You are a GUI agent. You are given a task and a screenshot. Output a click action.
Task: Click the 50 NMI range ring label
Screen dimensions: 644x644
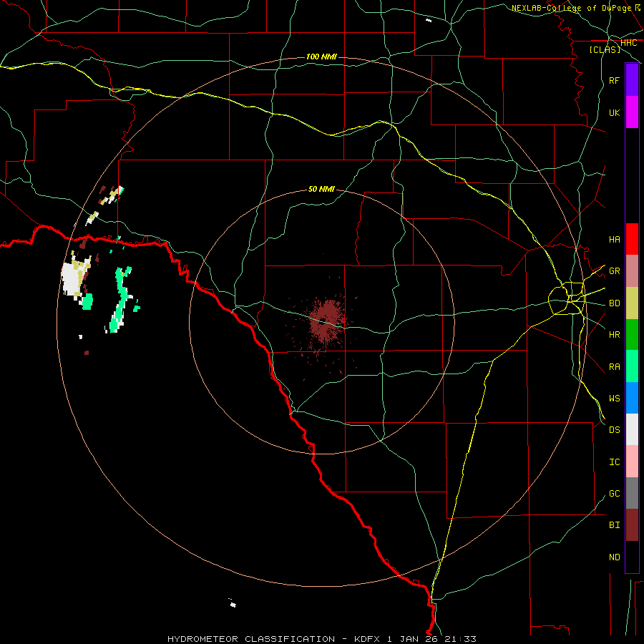(x=321, y=189)
